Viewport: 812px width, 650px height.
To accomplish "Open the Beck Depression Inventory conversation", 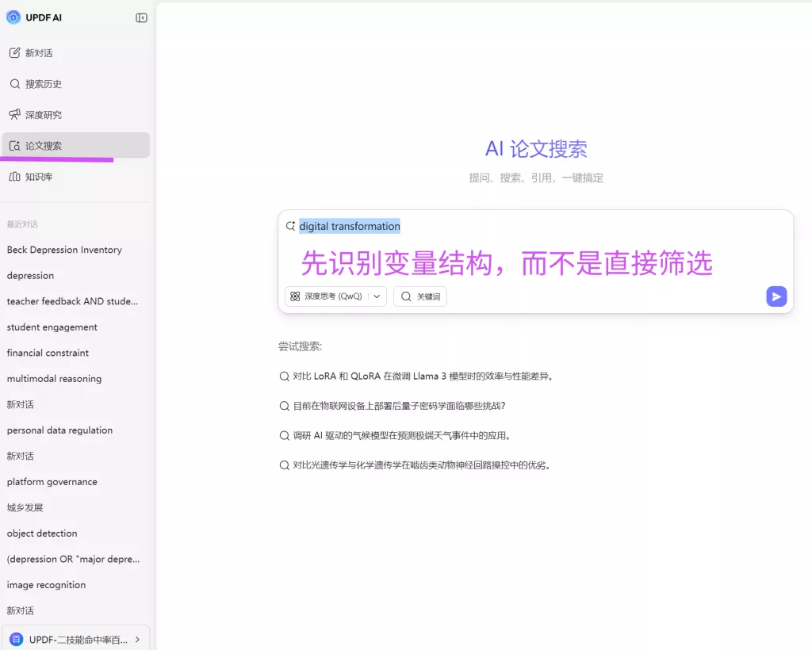I will click(x=64, y=250).
